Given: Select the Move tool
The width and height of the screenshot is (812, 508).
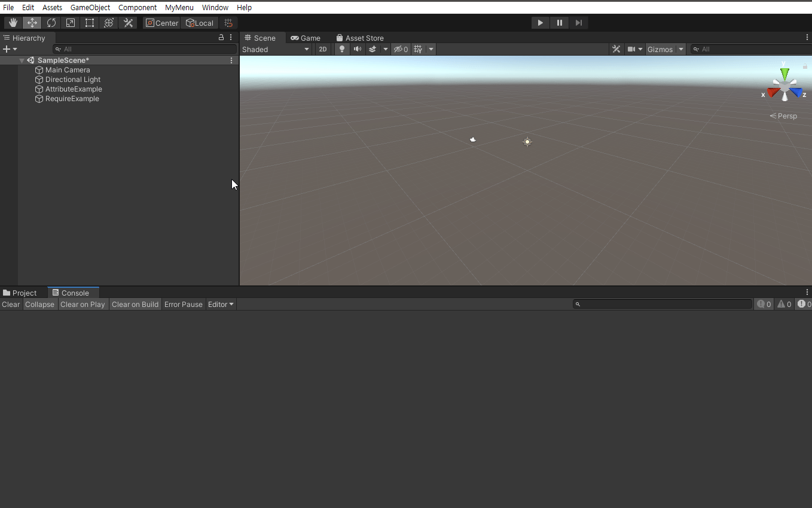Looking at the screenshot, I should (32, 23).
